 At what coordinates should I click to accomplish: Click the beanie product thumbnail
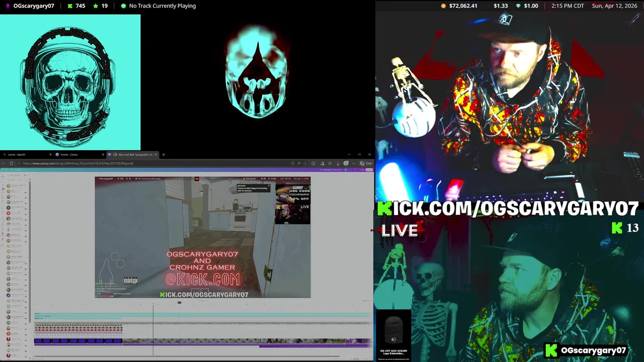(x=393, y=330)
